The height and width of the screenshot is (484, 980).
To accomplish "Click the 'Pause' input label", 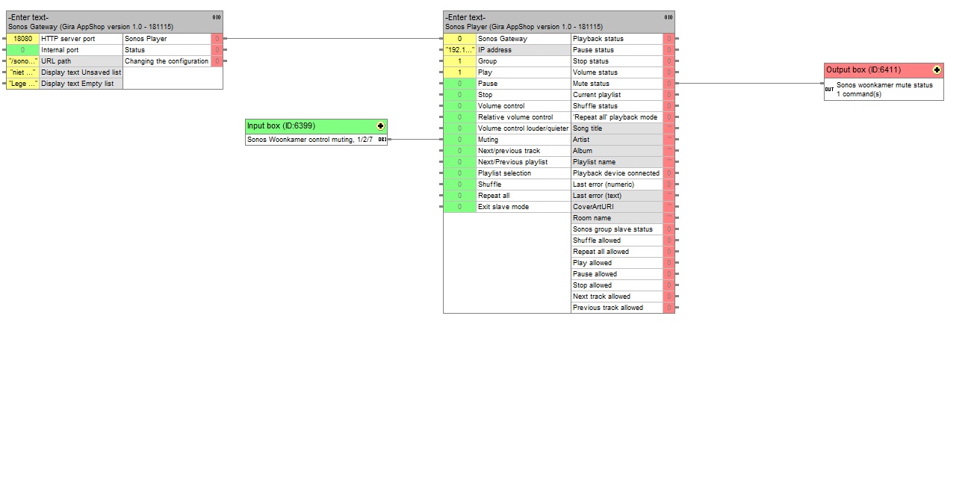I will (488, 84).
